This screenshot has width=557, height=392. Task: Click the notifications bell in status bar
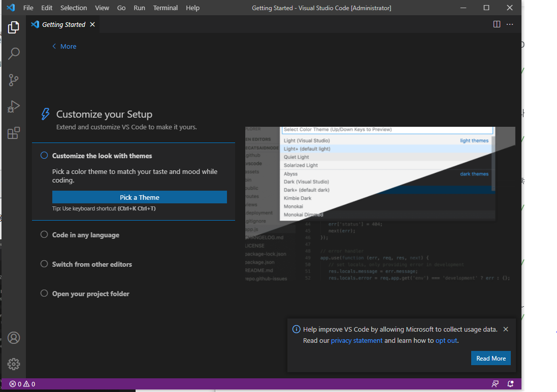point(510,384)
